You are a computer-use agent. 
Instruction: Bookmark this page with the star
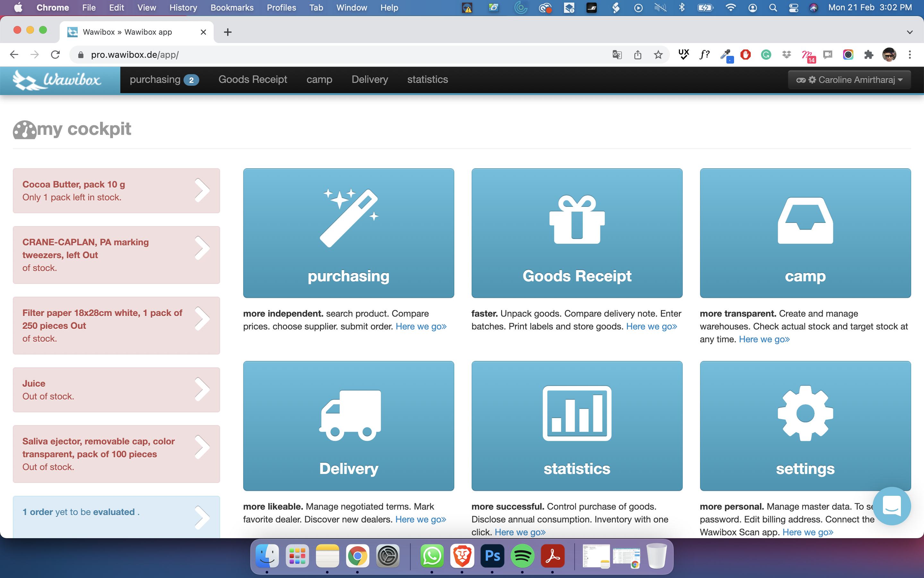[658, 55]
